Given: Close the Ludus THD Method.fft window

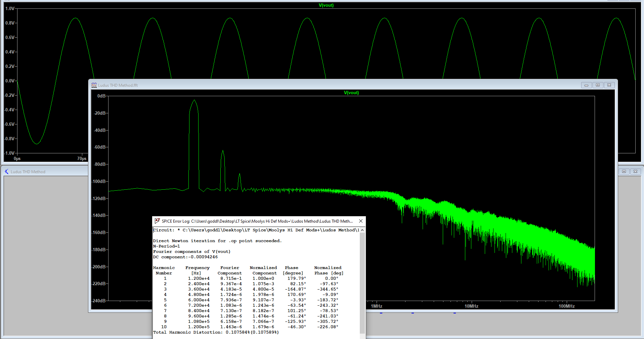Looking at the screenshot, I should tap(609, 85).
